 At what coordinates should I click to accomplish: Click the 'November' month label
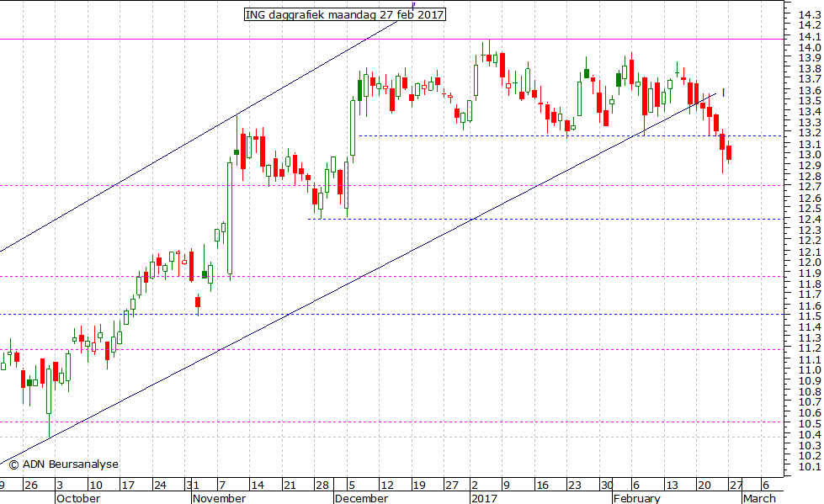pos(219,498)
